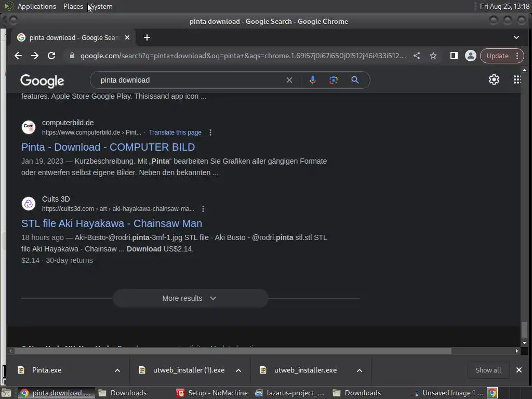The height and width of the screenshot is (399, 532).
Task: Click the Chrome address bar URL
Action: [x=243, y=56]
